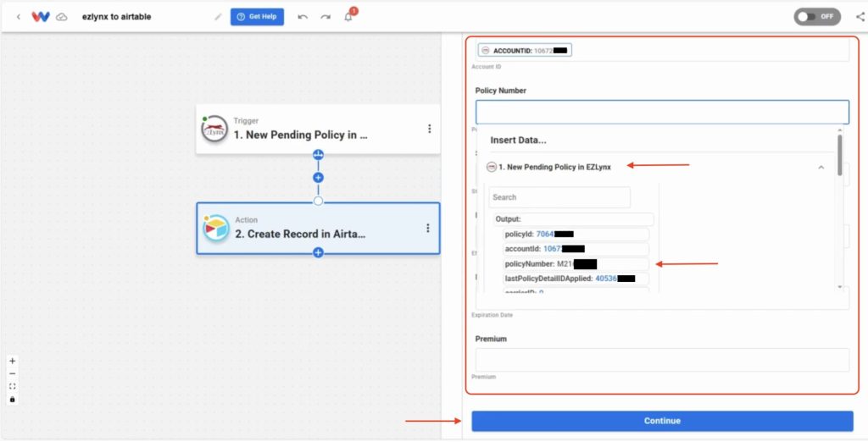The image size is (868, 442).
Task: Fit the workflow to view
Action: click(12, 386)
